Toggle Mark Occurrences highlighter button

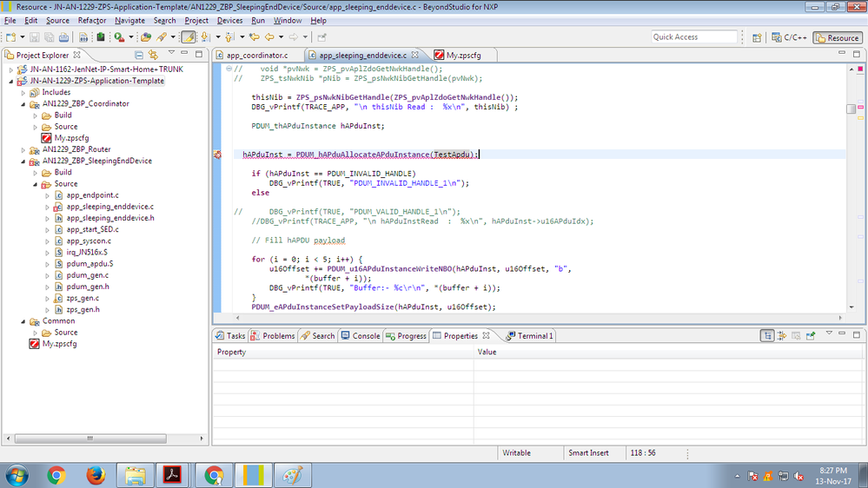189,37
